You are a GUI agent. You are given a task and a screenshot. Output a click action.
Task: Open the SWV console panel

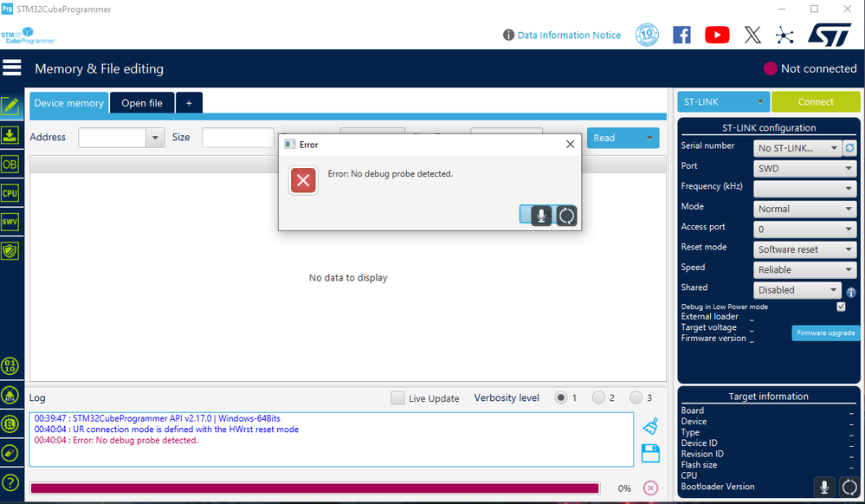10,222
